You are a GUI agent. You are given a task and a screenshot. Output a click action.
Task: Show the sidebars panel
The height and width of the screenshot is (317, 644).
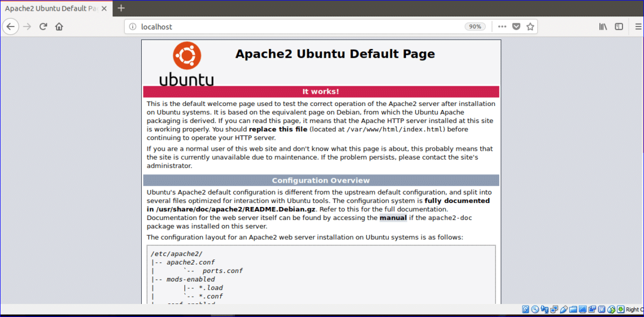(x=619, y=27)
